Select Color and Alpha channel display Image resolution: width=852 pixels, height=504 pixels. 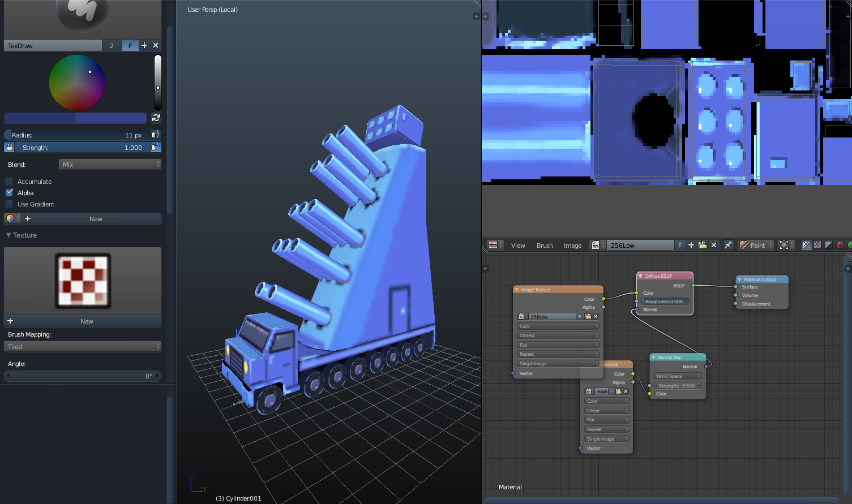click(x=807, y=245)
